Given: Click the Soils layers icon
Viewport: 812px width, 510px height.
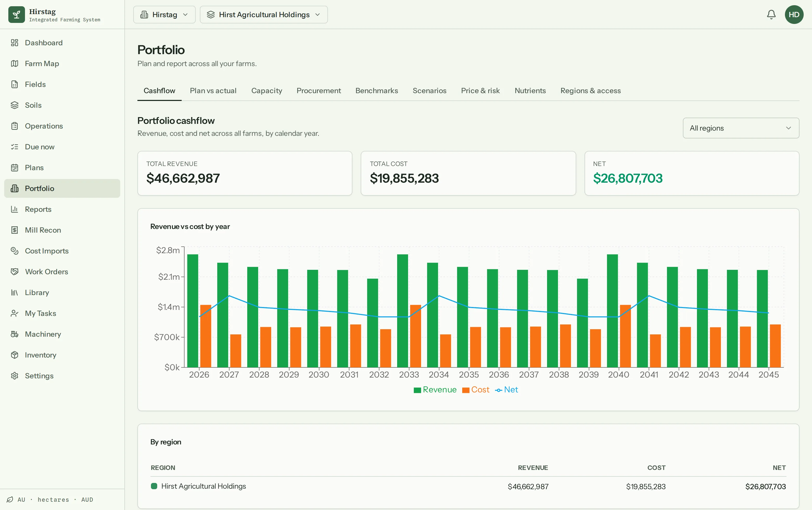Looking at the screenshot, I should [15, 105].
